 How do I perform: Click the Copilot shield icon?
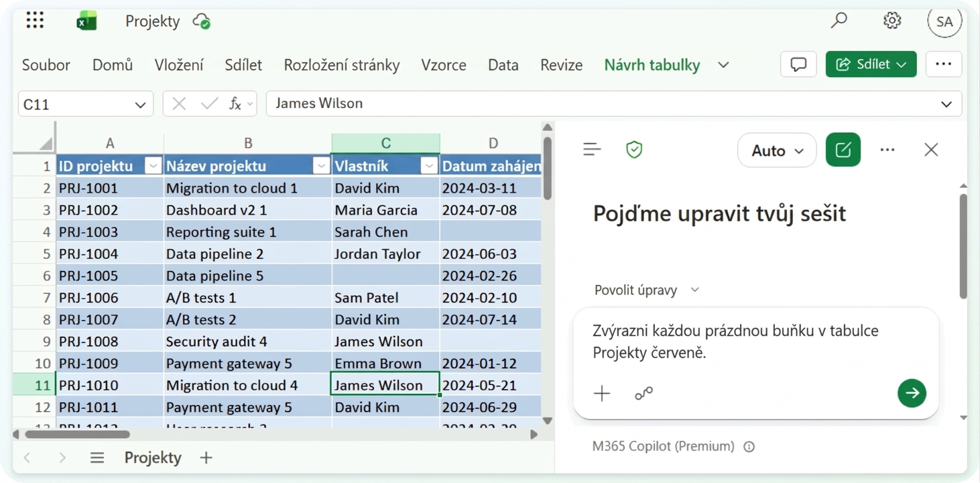pos(634,150)
